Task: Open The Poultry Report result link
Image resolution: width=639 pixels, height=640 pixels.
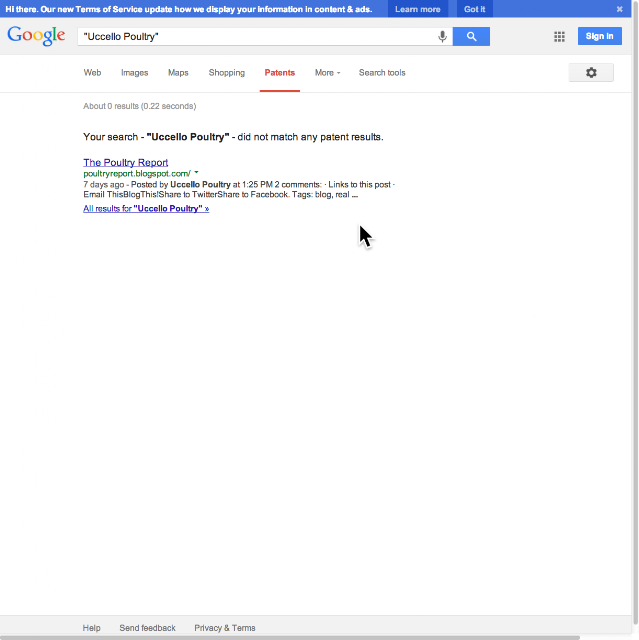Action: 126,162
